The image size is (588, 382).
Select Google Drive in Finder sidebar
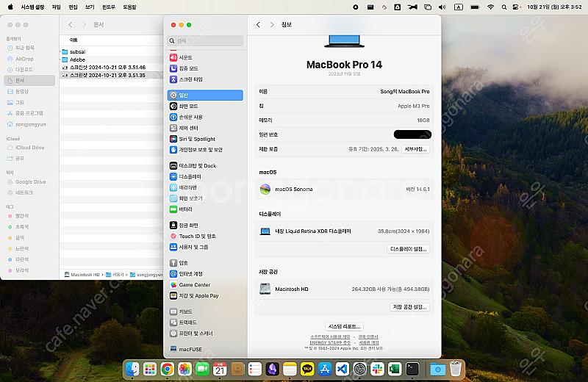pyautogui.click(x=26, y=181)
